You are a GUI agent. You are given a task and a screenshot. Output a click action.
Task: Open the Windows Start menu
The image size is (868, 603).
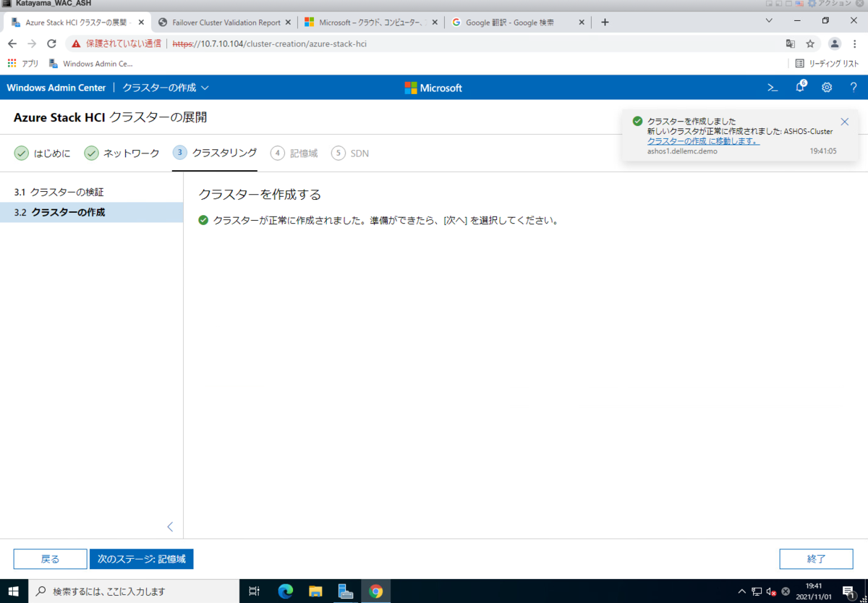tap(13, 591)
